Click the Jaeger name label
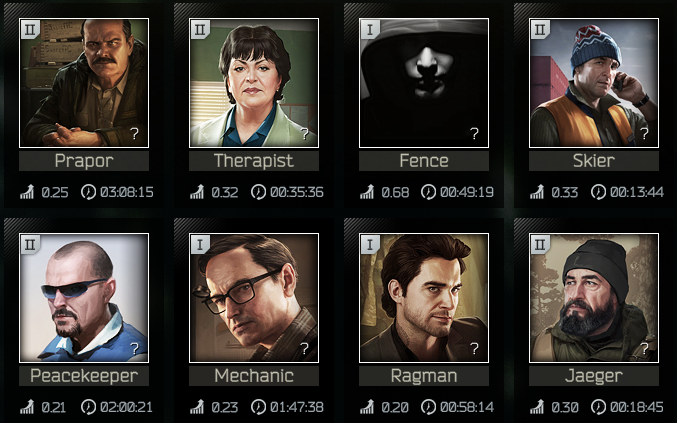 click(594, 376)
